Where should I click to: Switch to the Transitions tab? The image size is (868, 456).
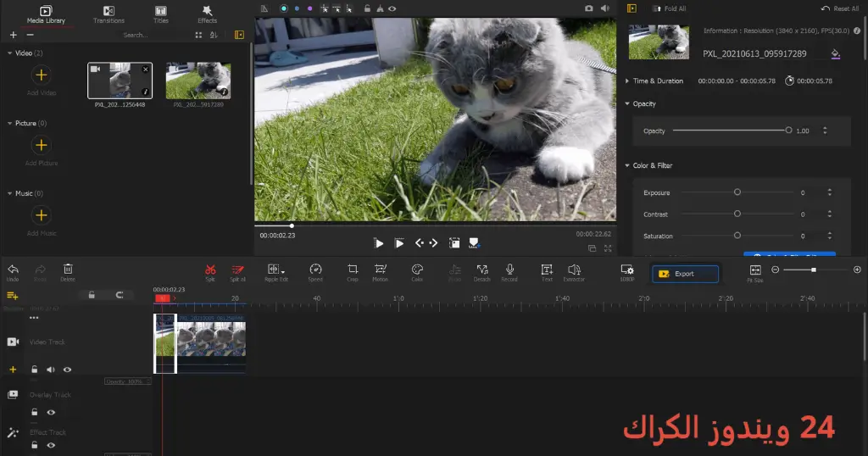click(x=108, y=14)
